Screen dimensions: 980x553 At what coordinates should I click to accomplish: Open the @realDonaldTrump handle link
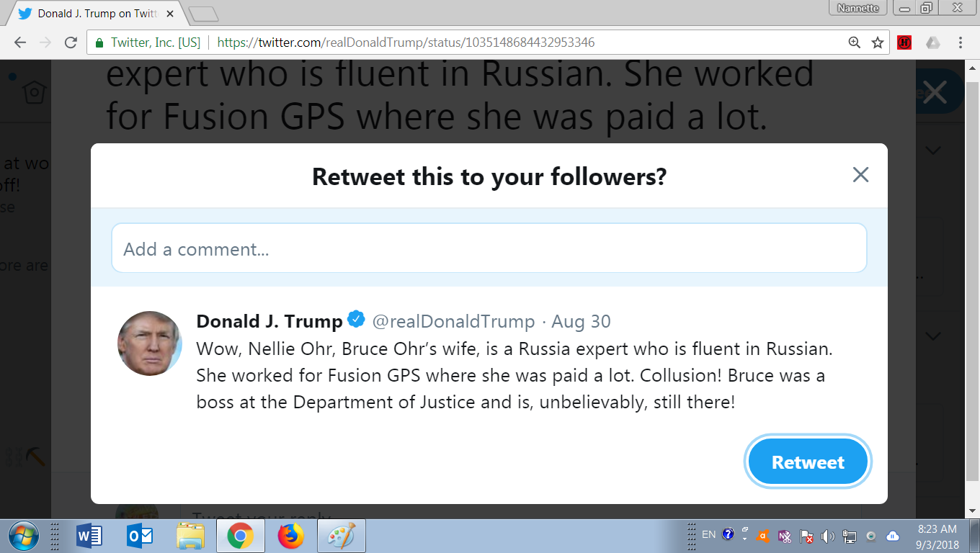coord(453,321)
